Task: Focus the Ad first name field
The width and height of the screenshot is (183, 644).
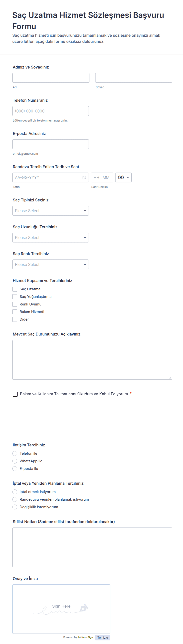Action: (x=51, y=78)
